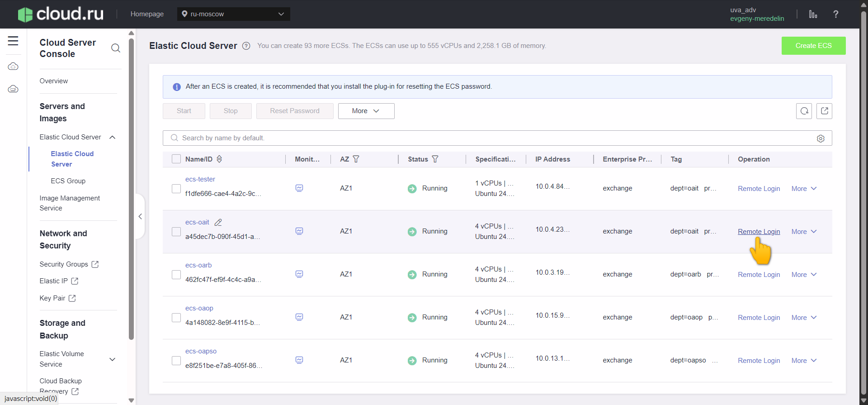Click the AZ column filter icon
This screenshot has height=405, width=868.
click(356, 159)
